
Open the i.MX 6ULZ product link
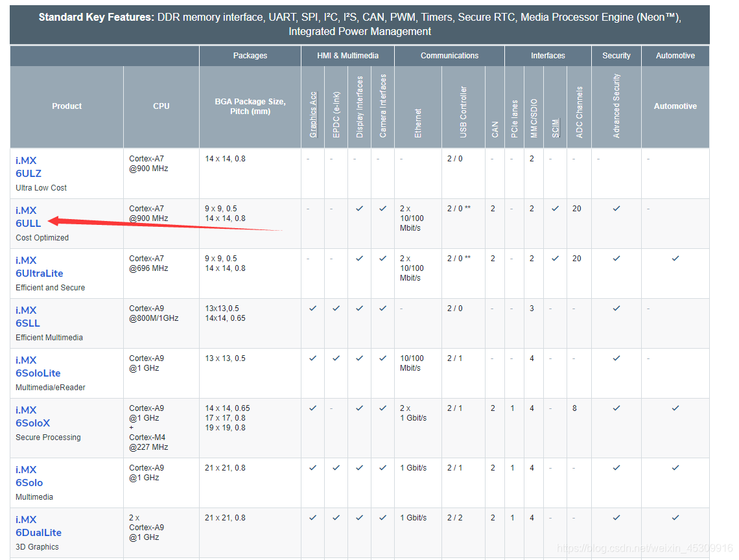point(29,167)
